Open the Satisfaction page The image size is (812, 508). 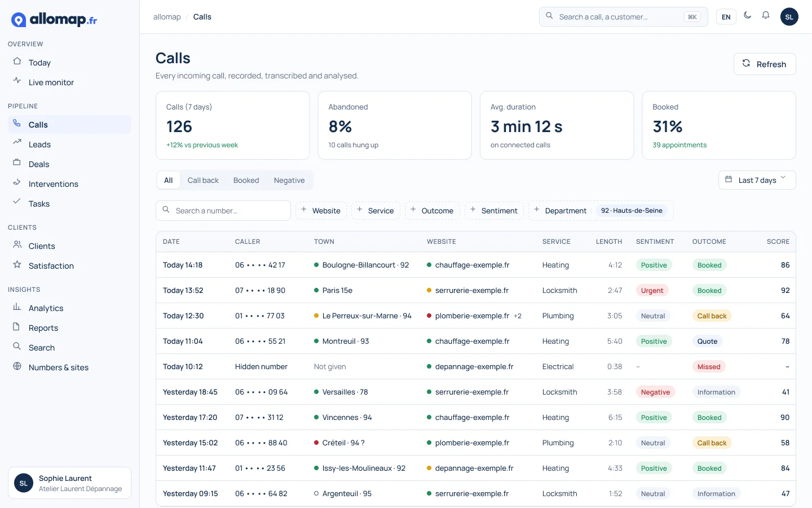(69, 266)
